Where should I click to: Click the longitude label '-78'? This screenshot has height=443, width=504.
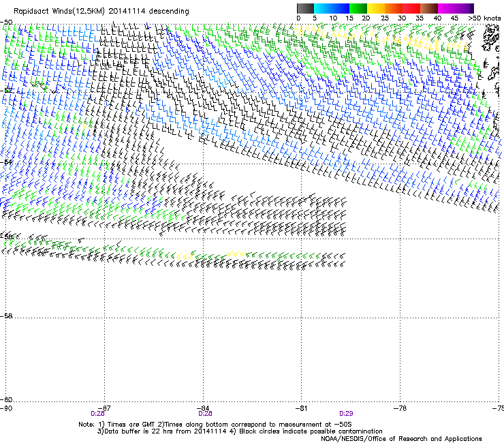point(400,408)
